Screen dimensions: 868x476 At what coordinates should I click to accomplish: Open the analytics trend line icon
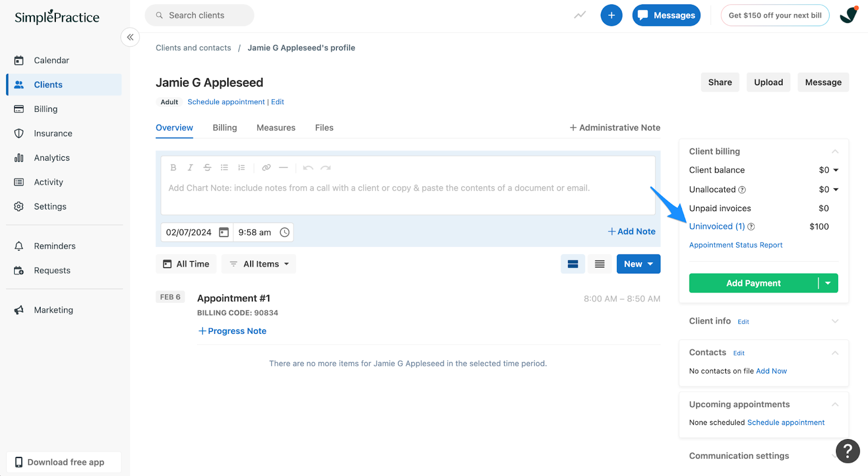click(x=580, y=15)
